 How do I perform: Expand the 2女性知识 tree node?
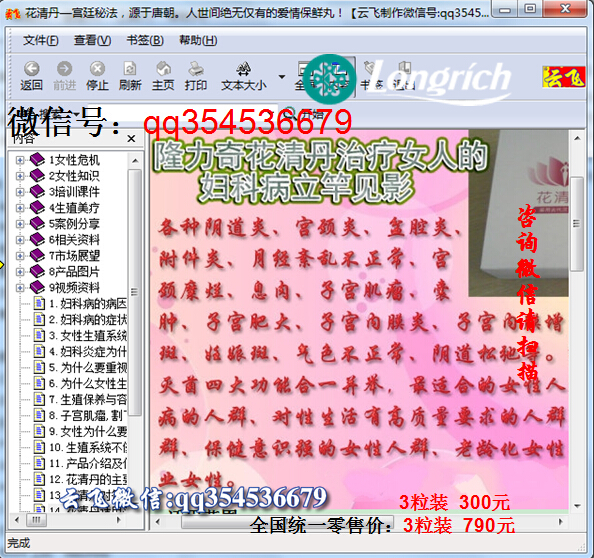[19, 176]
